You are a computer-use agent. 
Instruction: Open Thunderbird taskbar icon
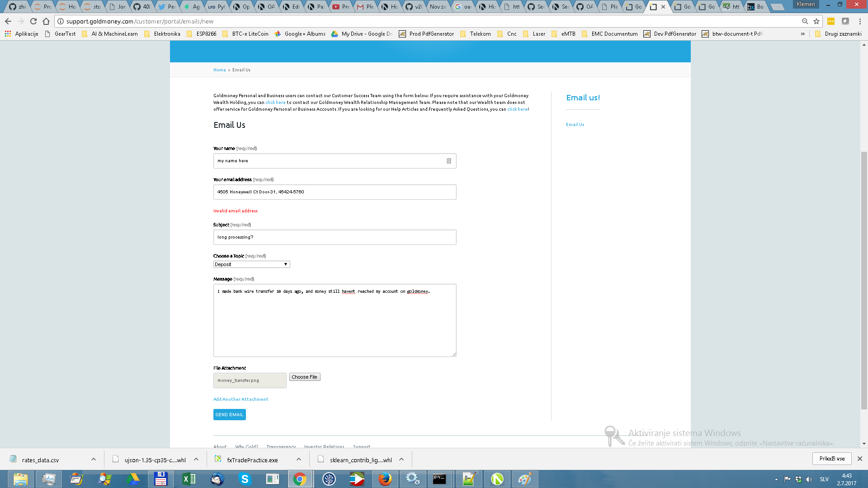(217, 479)
